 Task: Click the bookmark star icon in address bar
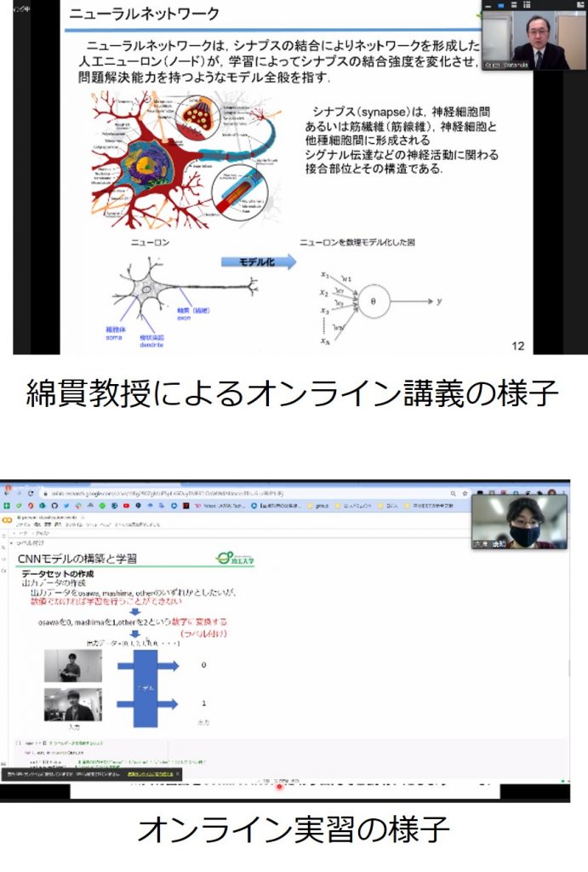(465, 493)
